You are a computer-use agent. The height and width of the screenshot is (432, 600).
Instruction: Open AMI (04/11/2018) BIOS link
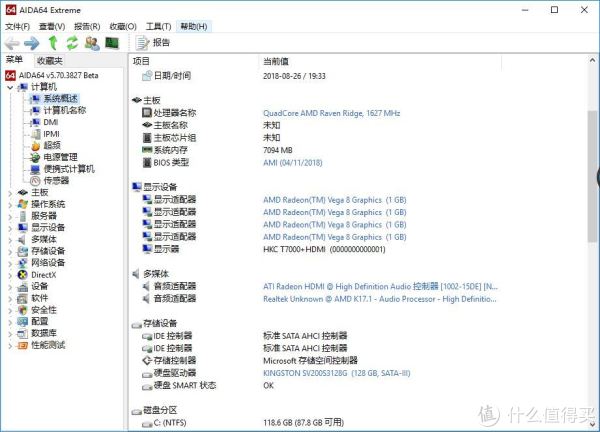pos(293,163)
